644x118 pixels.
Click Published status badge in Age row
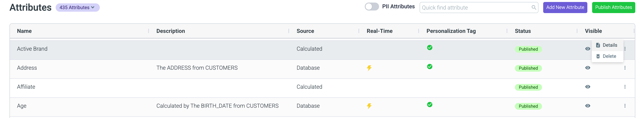click(528, 106)
